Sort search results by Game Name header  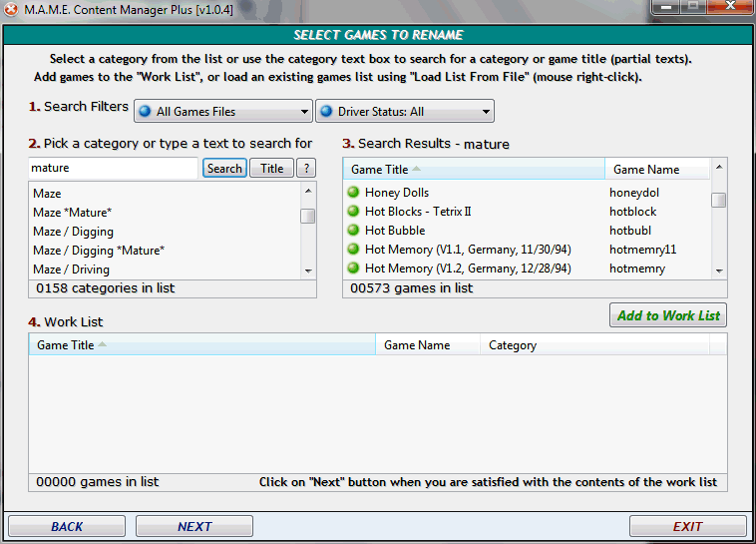tap(657, 169)
